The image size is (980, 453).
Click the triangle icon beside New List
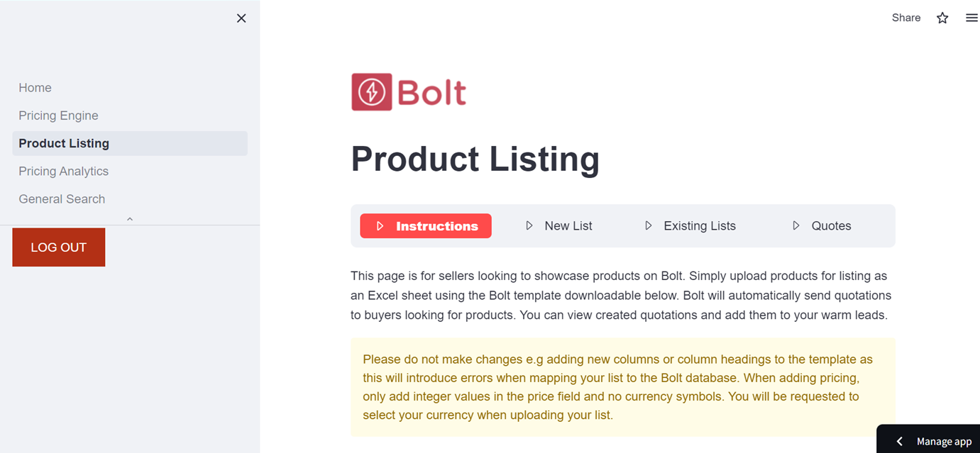(x=529, y=225)
